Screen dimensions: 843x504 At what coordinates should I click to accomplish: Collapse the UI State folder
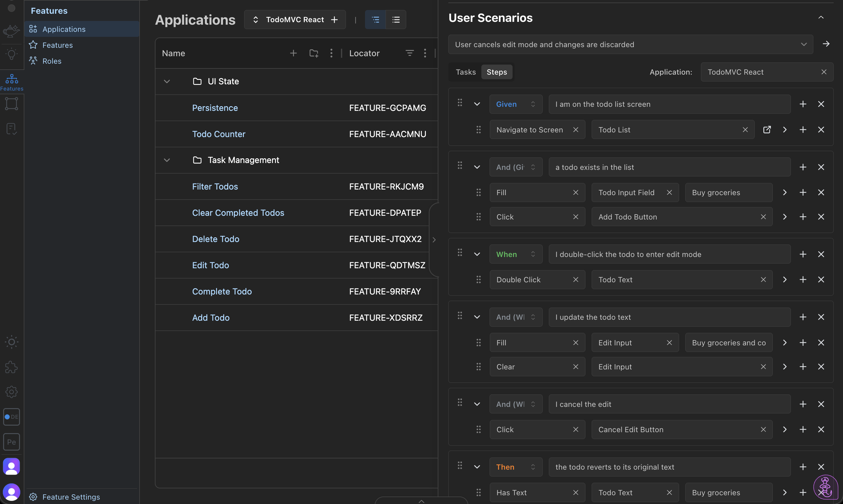coord(167,82)
